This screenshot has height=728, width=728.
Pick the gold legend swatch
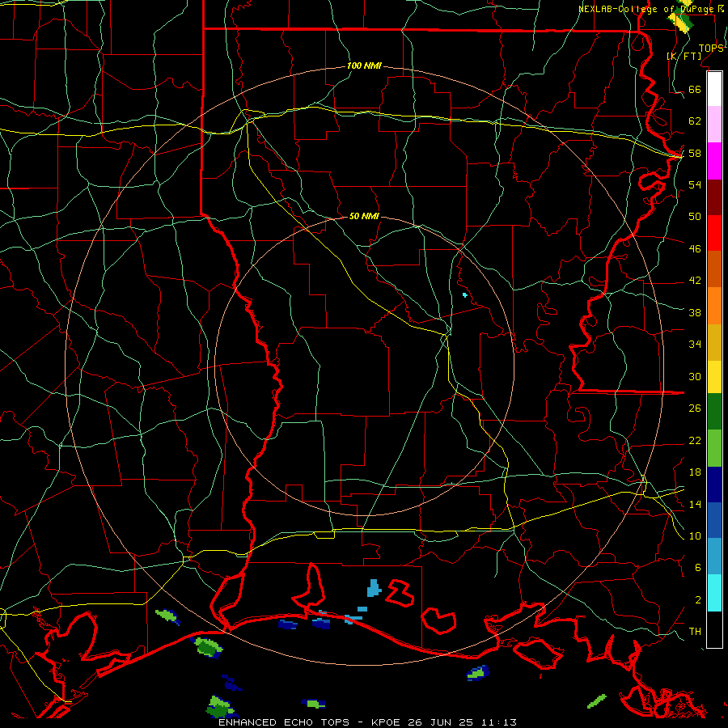coord(714,342)
